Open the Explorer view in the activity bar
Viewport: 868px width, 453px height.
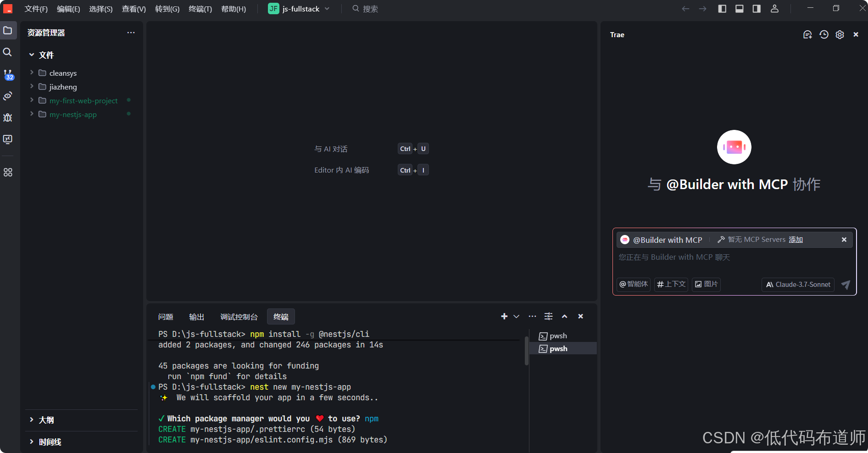coord(8,31)
